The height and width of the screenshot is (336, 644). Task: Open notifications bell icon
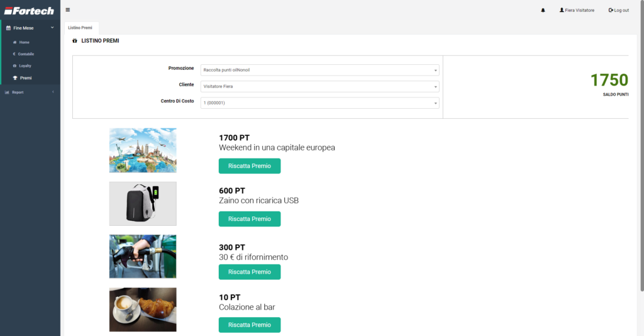coord(543,11)
